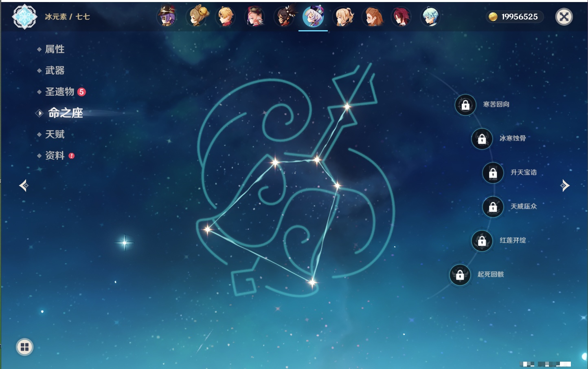Open the 资料 profile menu

point(55,155)
